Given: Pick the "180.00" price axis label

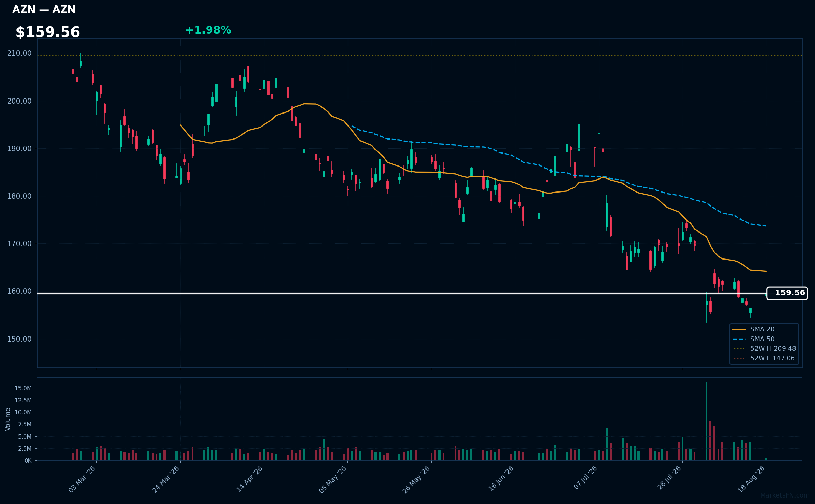Looking at the screenshot, I should 19,196.
